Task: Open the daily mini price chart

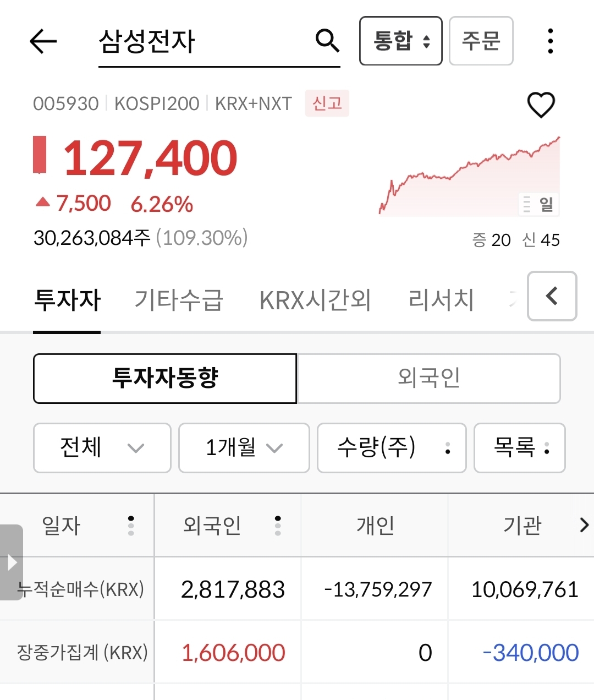Action: (x=469, y=176)
